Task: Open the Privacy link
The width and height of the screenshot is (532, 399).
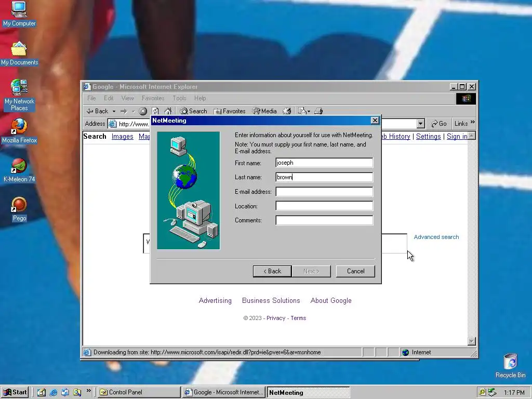Action: [x=276, y=318]
